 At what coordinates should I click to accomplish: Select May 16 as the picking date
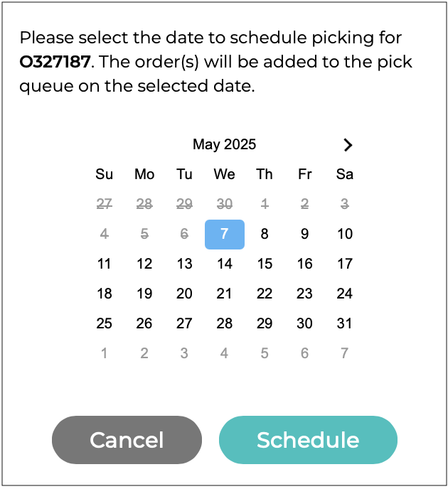305,264
